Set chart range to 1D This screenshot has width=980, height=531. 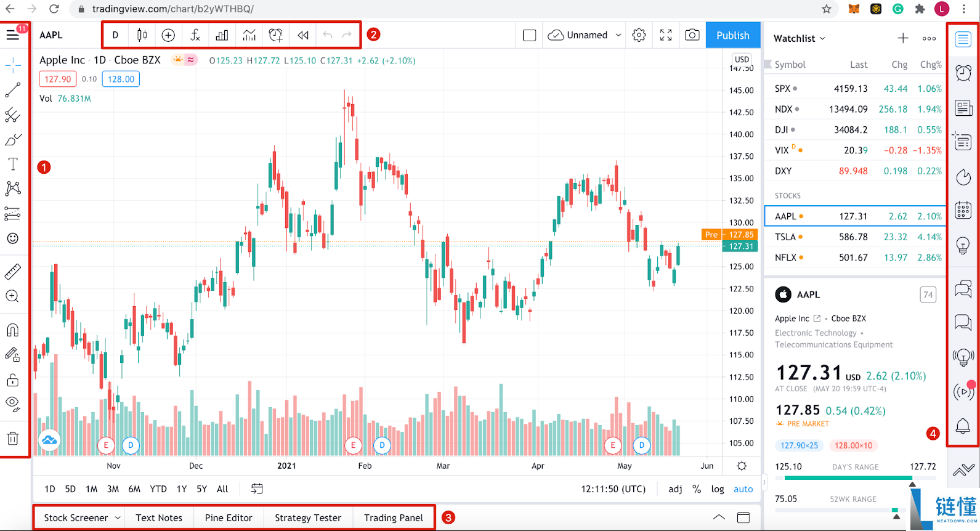tap(50, 489)
